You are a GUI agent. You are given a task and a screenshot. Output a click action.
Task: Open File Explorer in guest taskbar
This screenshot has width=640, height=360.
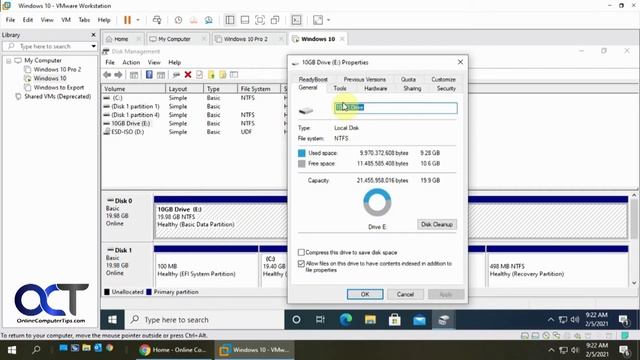coord(370,320)
